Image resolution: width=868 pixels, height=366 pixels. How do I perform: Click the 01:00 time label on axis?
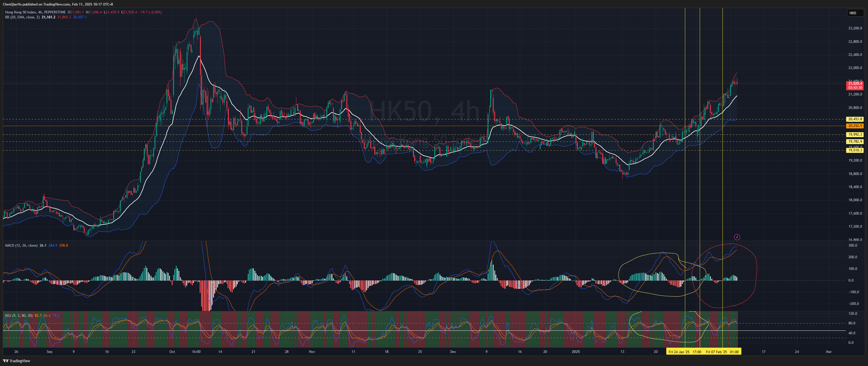tap(735, 352)
